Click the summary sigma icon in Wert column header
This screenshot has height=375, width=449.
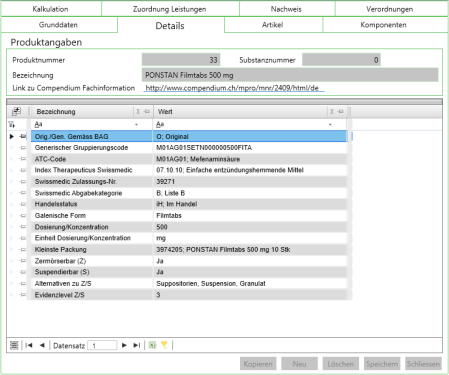pos(332,112)
